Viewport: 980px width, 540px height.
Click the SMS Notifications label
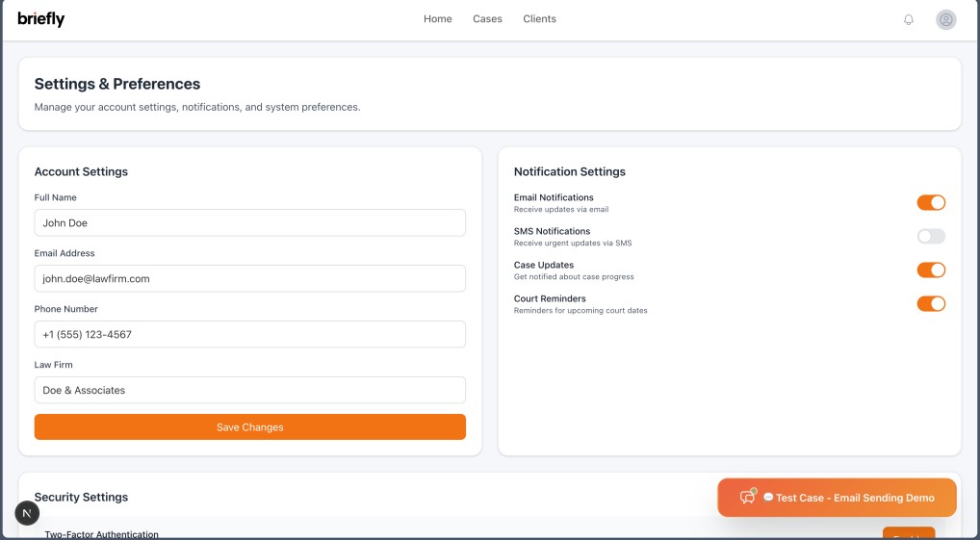pos(552,231)
